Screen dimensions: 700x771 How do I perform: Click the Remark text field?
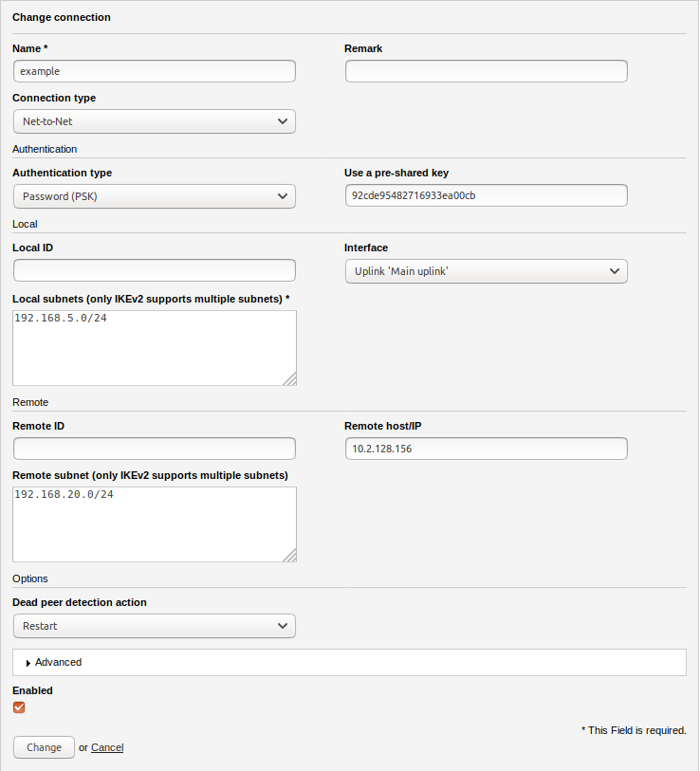tap(486, 71)
